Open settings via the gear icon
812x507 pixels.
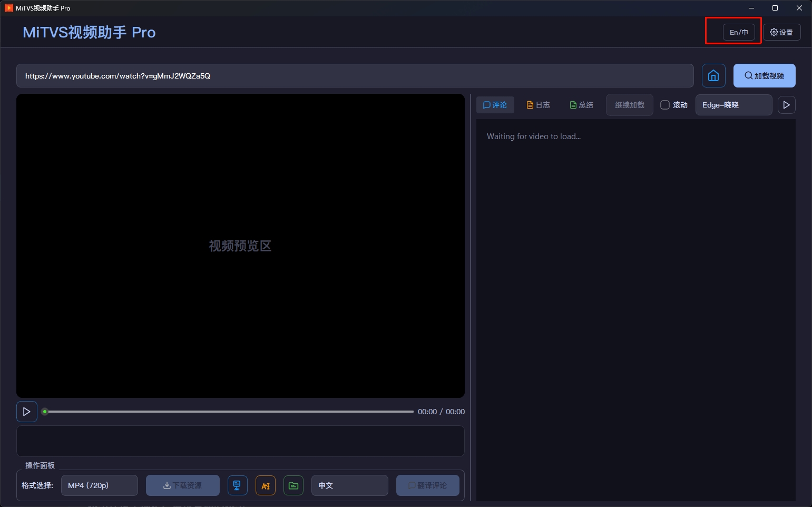(x=781, y=32)
